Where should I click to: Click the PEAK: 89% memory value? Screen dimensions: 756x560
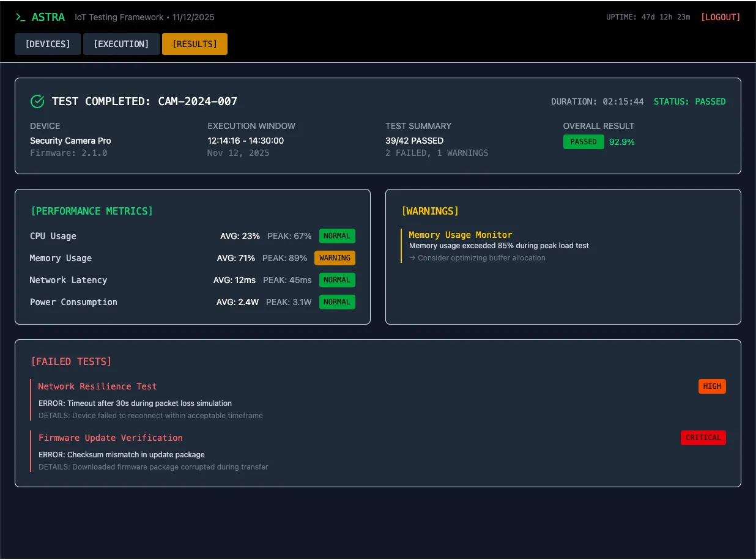(x=285, y=258)
